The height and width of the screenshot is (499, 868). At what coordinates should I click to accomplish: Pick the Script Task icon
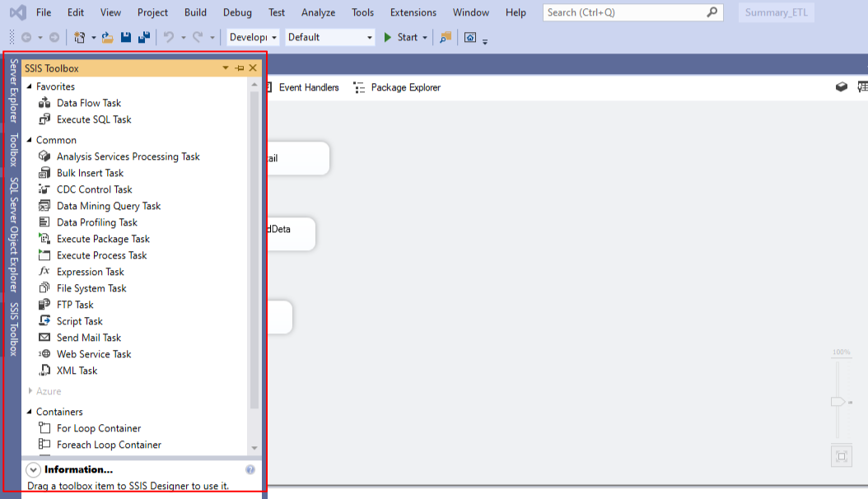[44, 321]
